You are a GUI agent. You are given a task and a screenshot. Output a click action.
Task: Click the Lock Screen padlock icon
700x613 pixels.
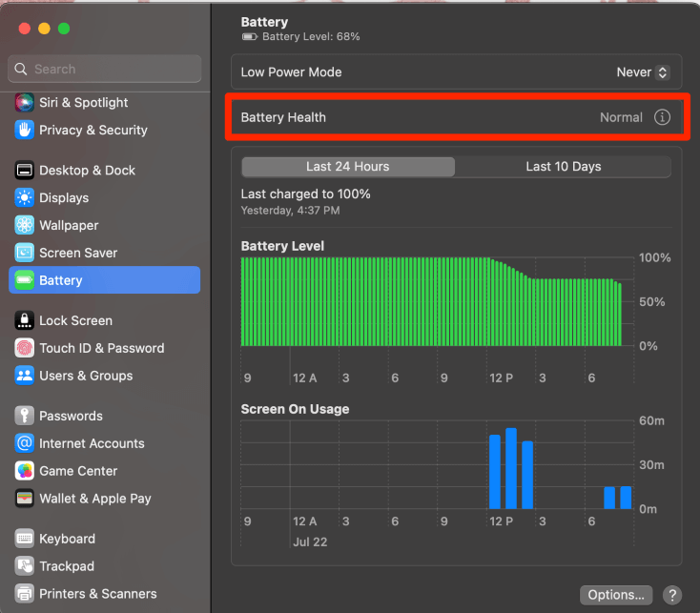tap(24, 320)
